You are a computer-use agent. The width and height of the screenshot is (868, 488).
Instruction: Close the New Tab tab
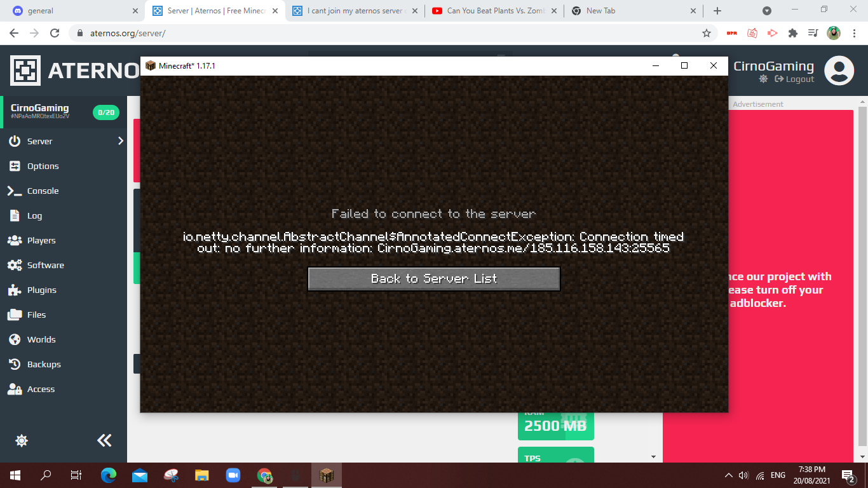click(x=693, y=11)
